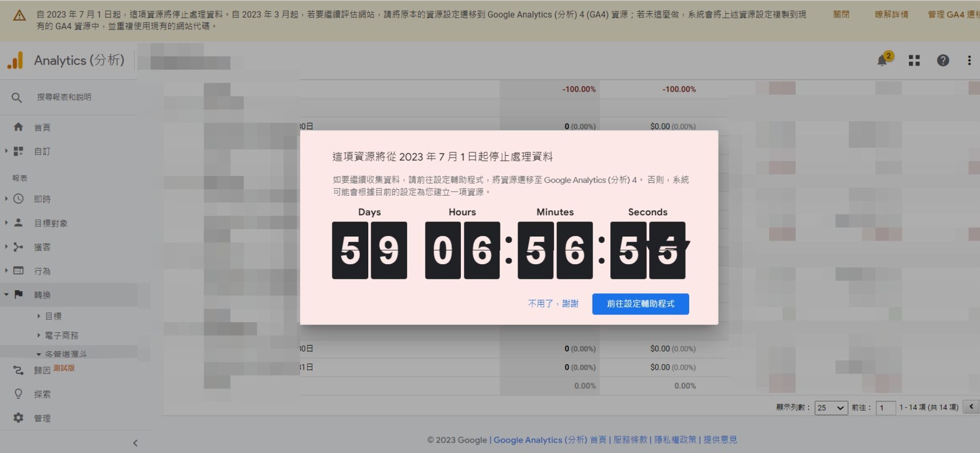Viewport: 980px width, 453px height.
Task: Dismiss the dialog via 不用了，謝謝
Action: tap(553, 304)
